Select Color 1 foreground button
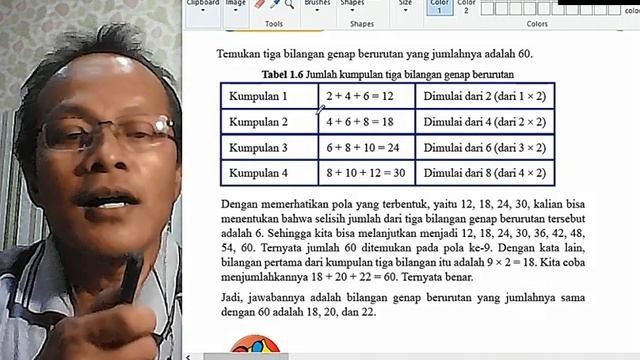Screen dimensions: 640x360 click(440, 7)
